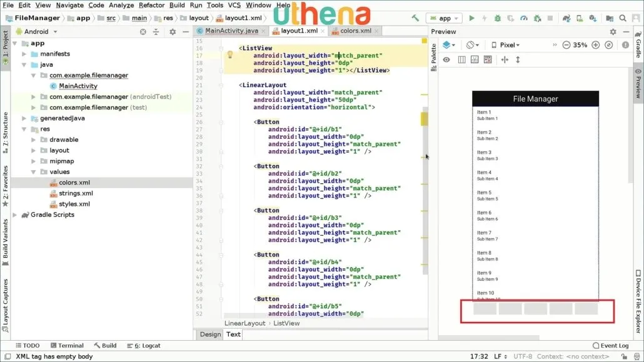The image size is (644, 362).
Task: Expand the drawable folder
Action: pyautogui.click(x=34, y=139)
